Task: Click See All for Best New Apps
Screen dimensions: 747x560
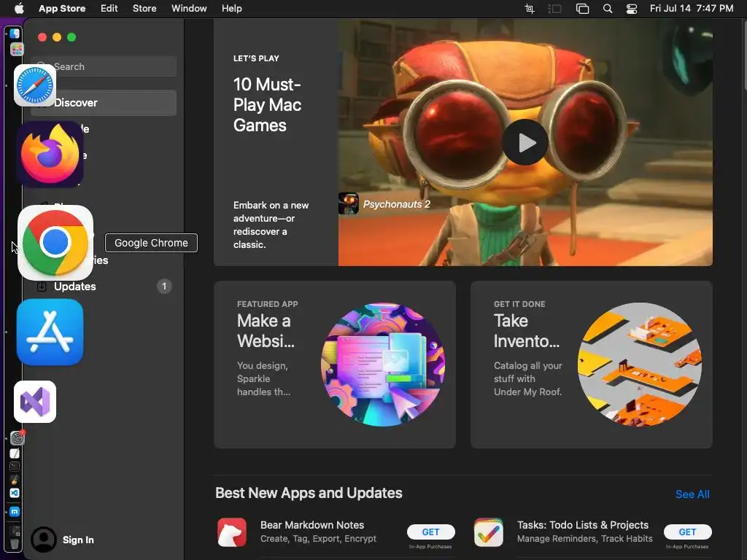Action: click(692, 494)
